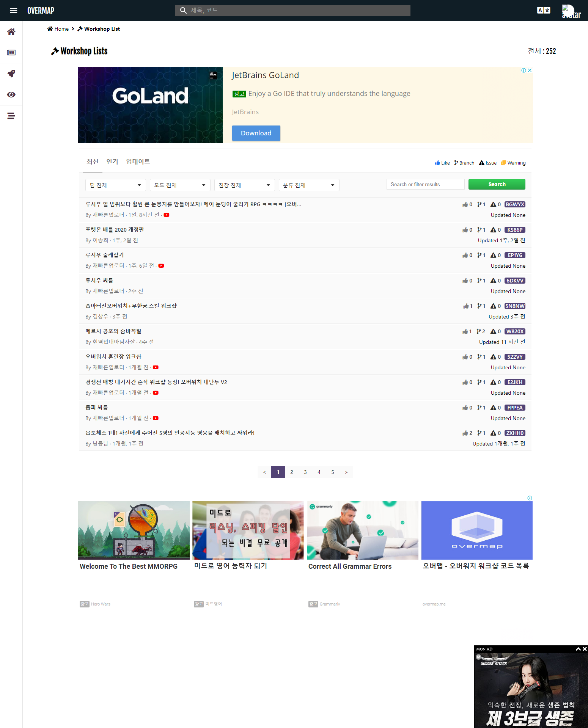Image resolution: width=588 pixels, height=728 pixels.
Task: Click Download button in GoLand ad
Action: click(256, 133)
